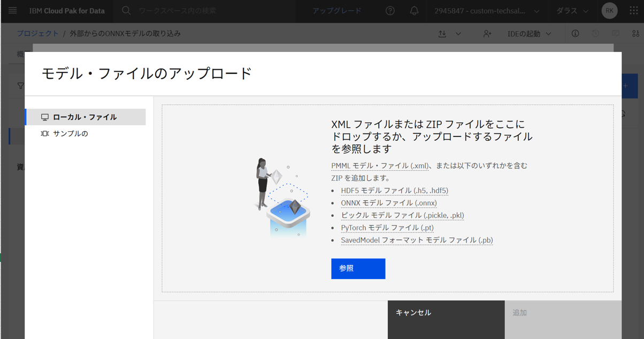Viewport: 644px width, 339px height.
Task: Click the import/export arrows icon
Action: click(x=442, y=34)
